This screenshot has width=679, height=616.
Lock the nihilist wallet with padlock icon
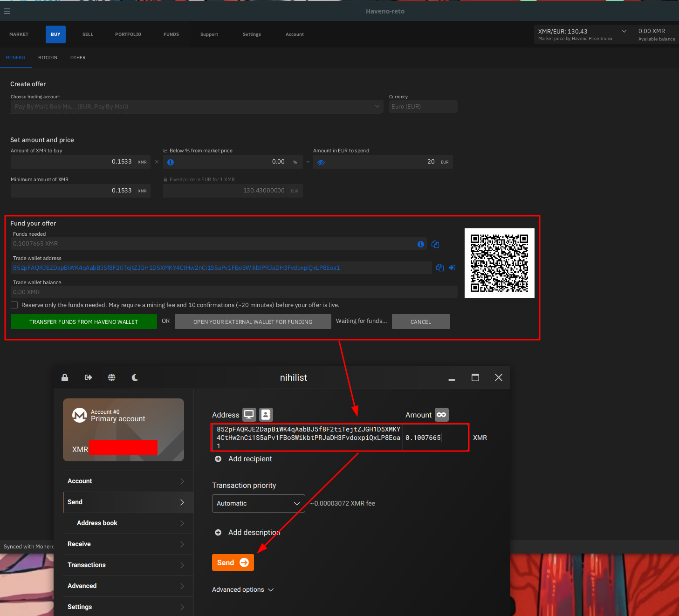tap(65, 377)
